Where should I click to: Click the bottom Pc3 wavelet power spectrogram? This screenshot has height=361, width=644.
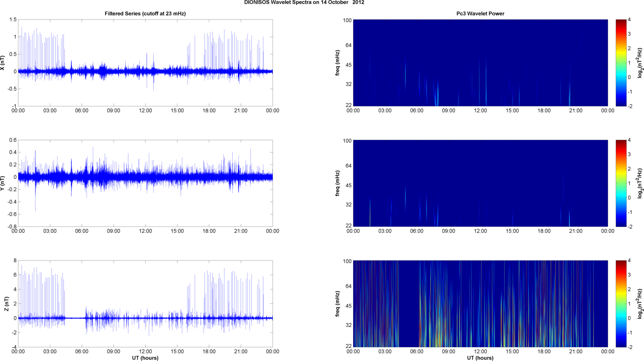(480, 304)
